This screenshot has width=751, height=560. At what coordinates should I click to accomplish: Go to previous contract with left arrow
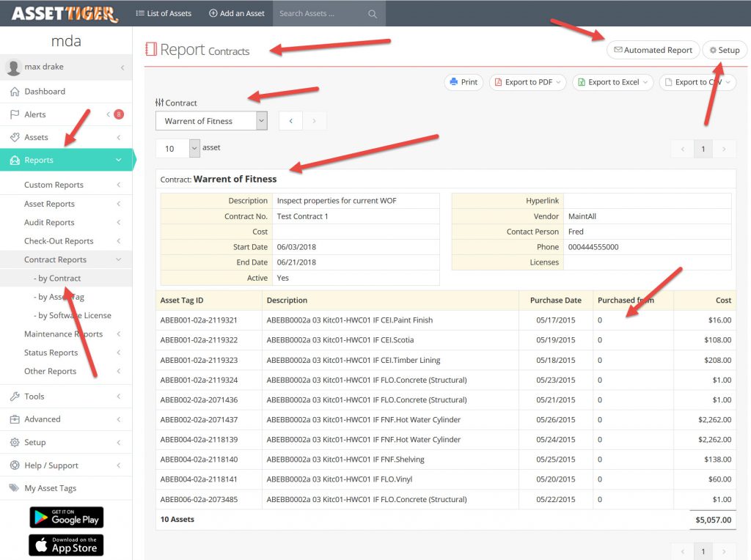[x=290, y=121]
